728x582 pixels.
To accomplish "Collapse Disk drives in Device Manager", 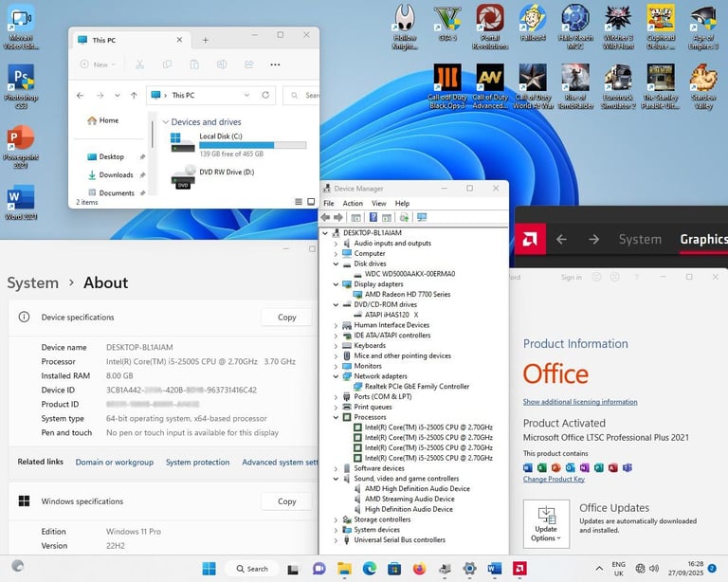I will (336, 264).
